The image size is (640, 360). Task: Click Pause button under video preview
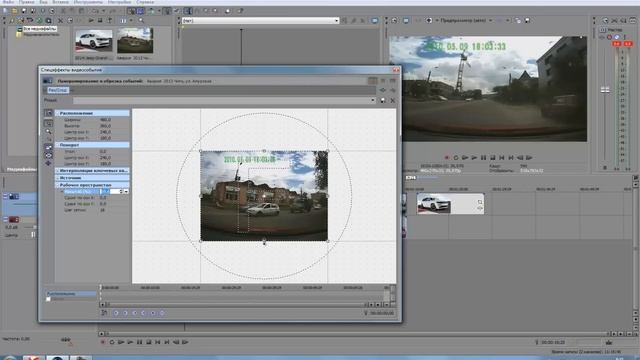click(484, 158)
